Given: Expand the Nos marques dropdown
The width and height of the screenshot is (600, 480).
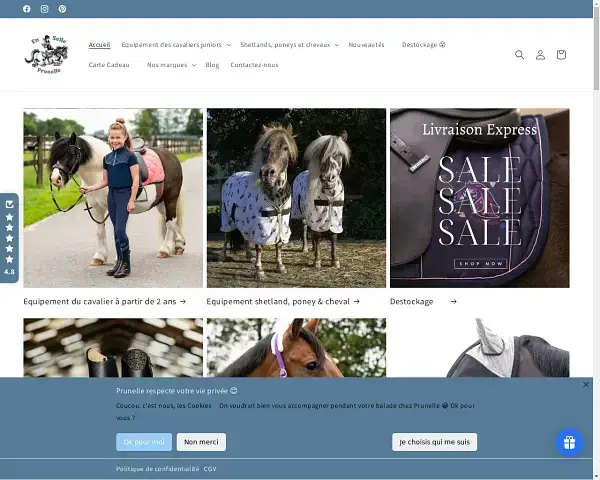Looking at the screenshot, I should click(171, 65).
